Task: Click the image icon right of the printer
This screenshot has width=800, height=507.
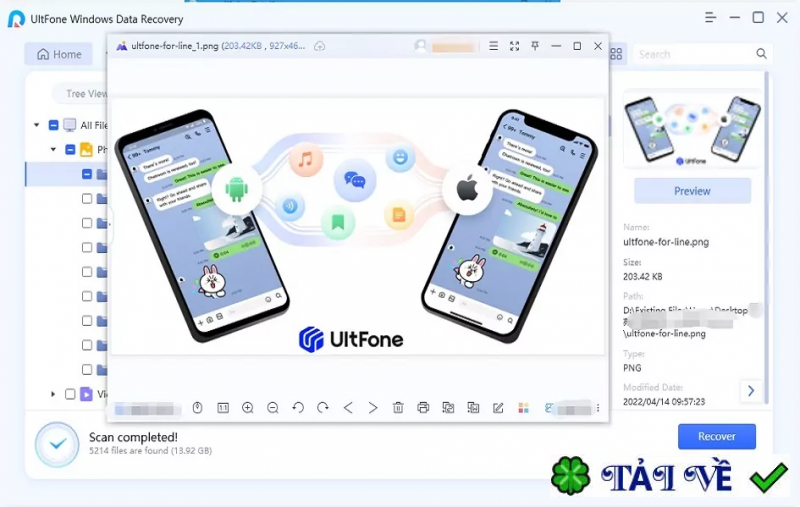Action: point(448,408)
